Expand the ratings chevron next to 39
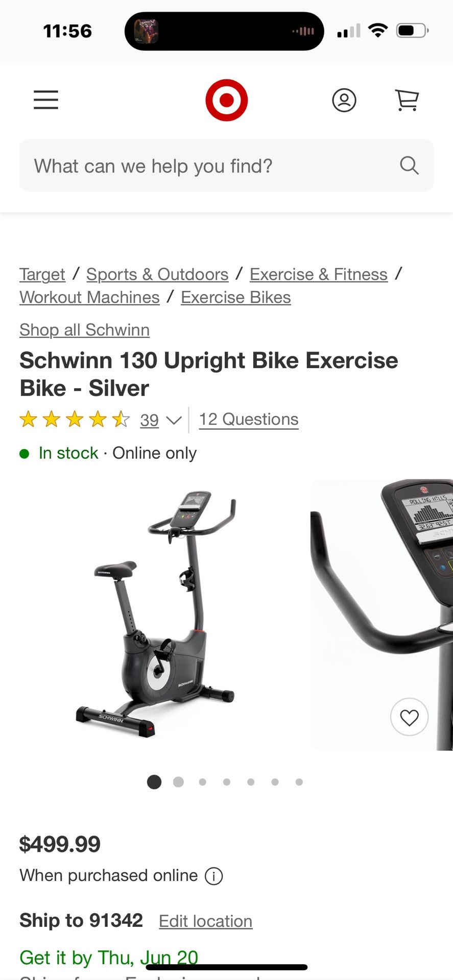This screenshot has width=453, height=980. pos(174,420)
